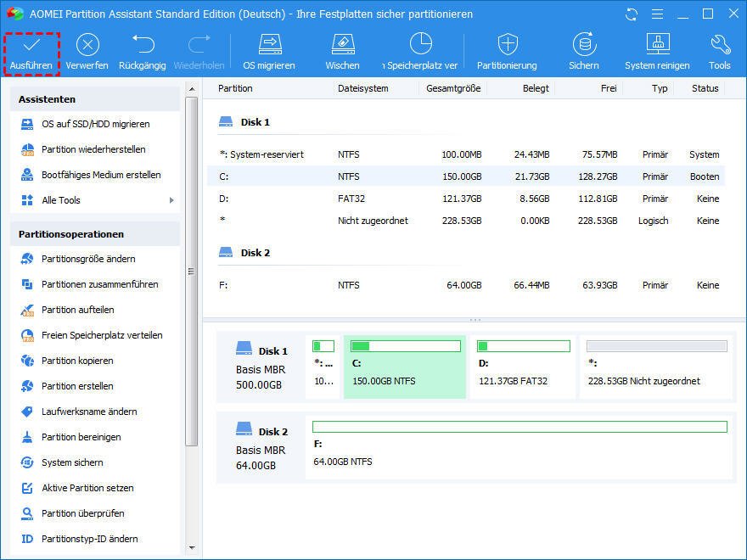The image size is (747, 560).
Task: Sort by Status column header
Action: click(705, 88)
